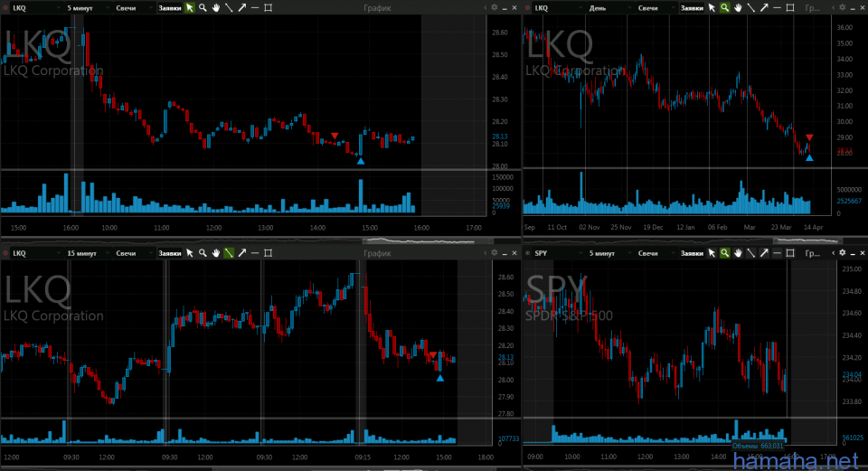Toggle red link dot on LKQ 15-minute chart

pyautogui.click(x=5, y=253)
